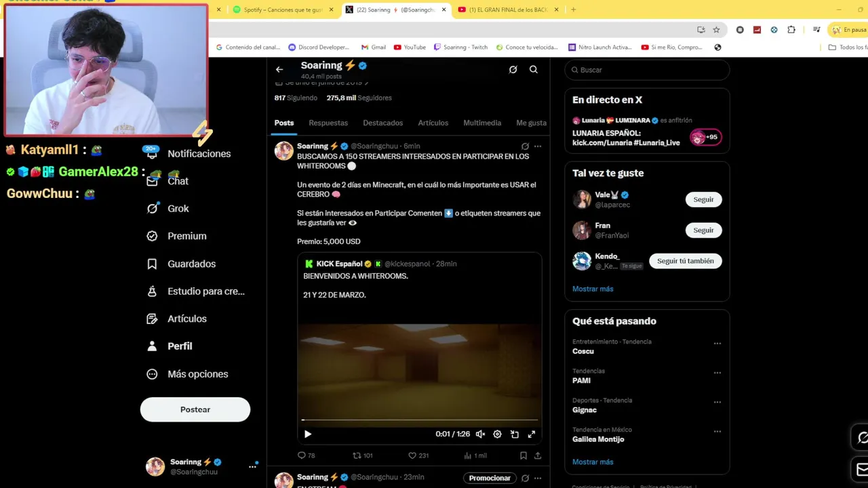Open Grok in the sidebar
The image size is (868, 488).
coord(169,209)
